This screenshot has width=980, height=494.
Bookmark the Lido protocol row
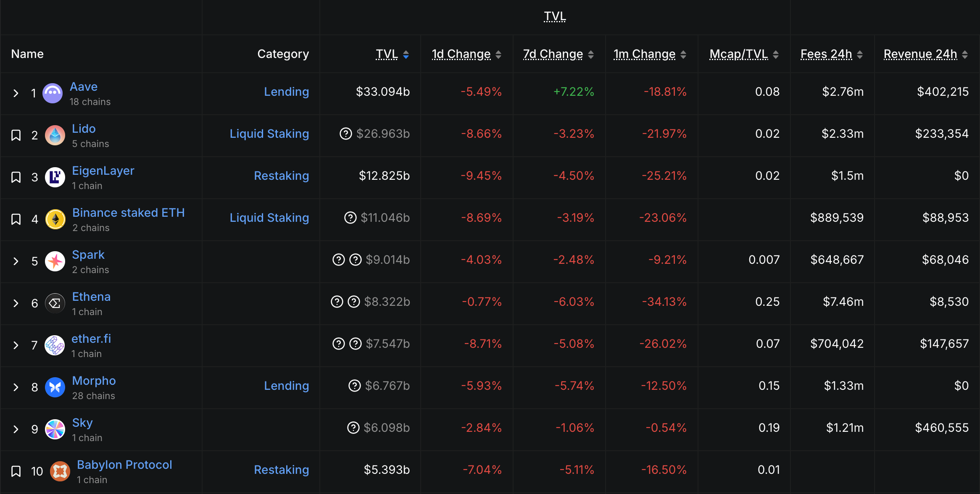(16, 135)
